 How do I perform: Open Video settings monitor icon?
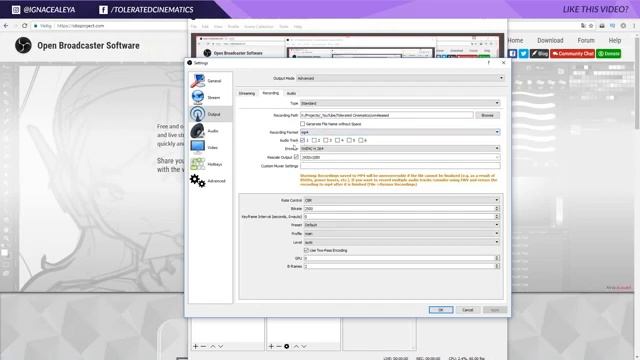point(198,147)
